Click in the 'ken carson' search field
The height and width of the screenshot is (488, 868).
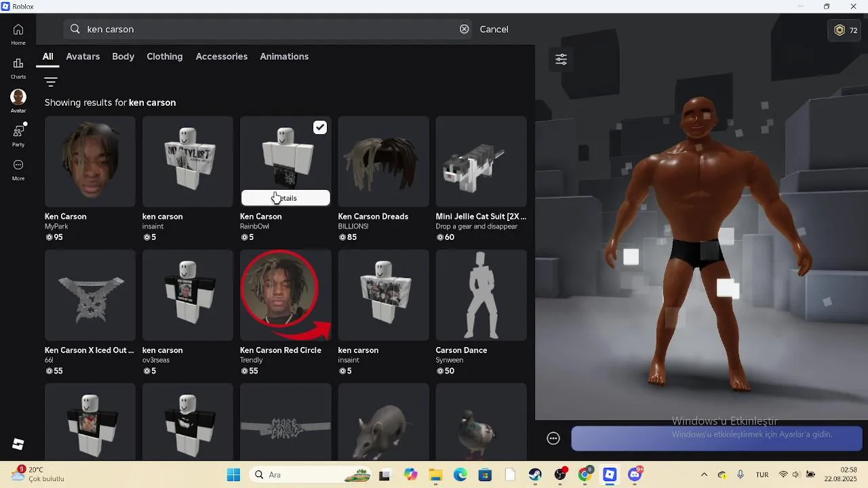click(268, 29)
